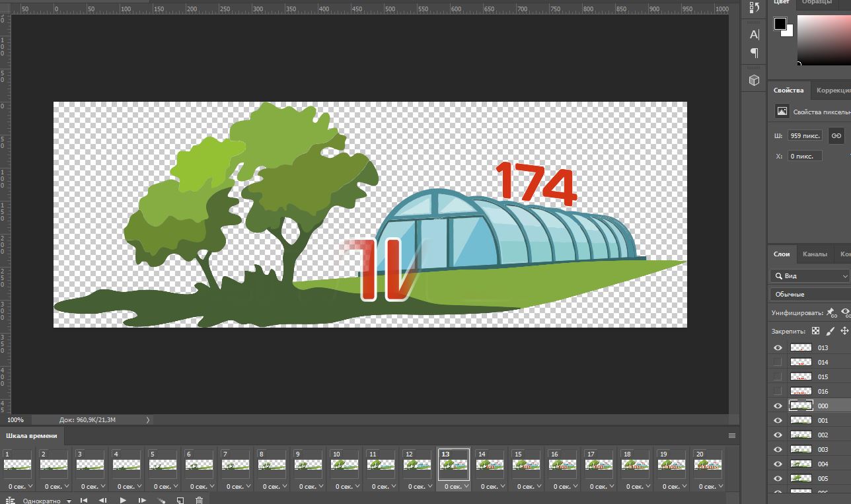The height and width of the screenshot is (504, 851).
Task: Open the timeline panel menu icon
Action: [x=731, y=435]
